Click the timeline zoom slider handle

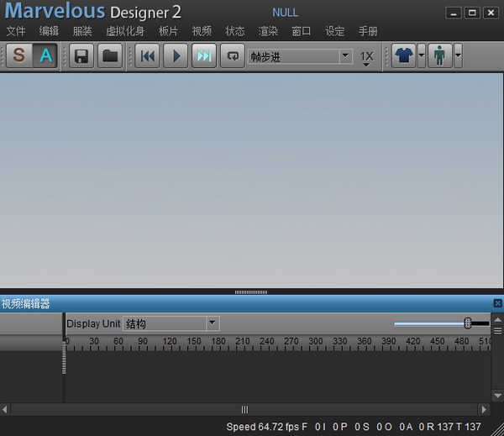coord(468,323)
